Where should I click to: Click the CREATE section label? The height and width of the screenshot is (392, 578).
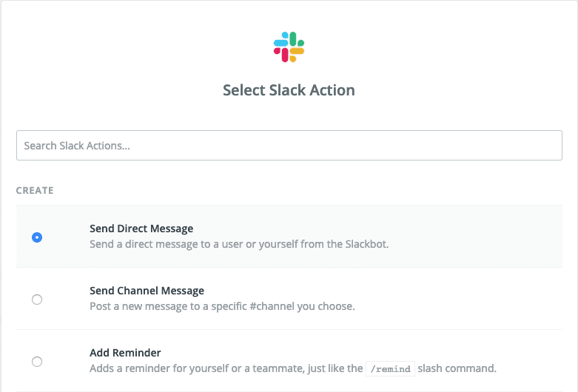click(x=35, y=190)
